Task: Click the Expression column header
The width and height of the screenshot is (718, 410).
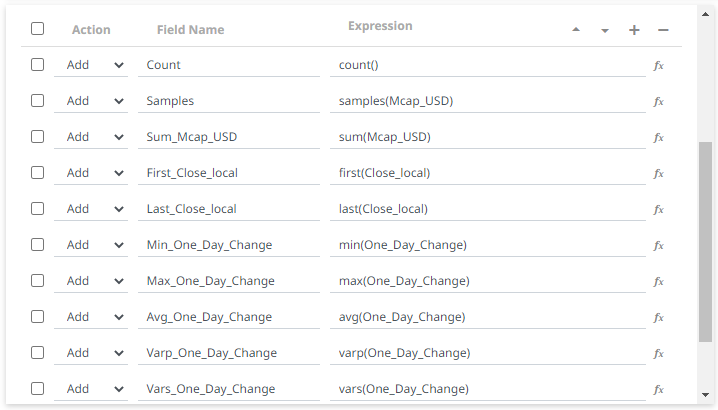Action: (380, 26)
